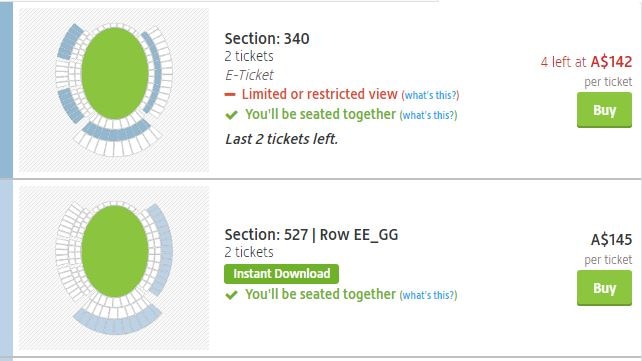Select the green pitch in Section 527 map
Viewport: 642px width, 361px height.
pos(115,251)
